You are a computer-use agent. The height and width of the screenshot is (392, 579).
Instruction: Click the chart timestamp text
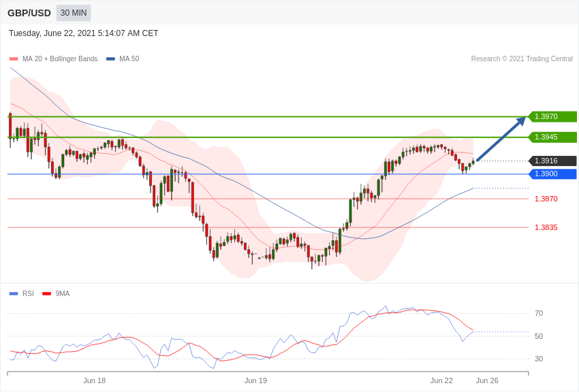[x=84, y=33]
